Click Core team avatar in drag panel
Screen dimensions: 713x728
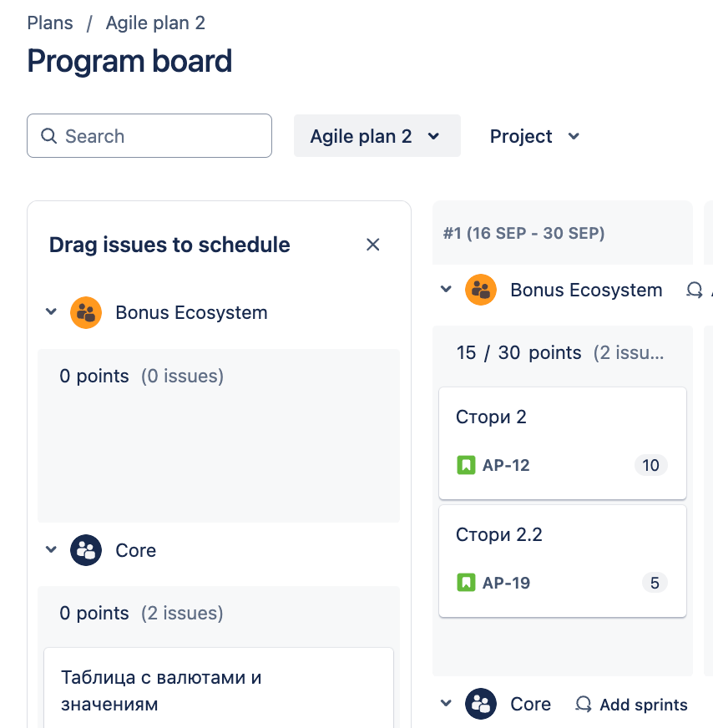point(86,550)
